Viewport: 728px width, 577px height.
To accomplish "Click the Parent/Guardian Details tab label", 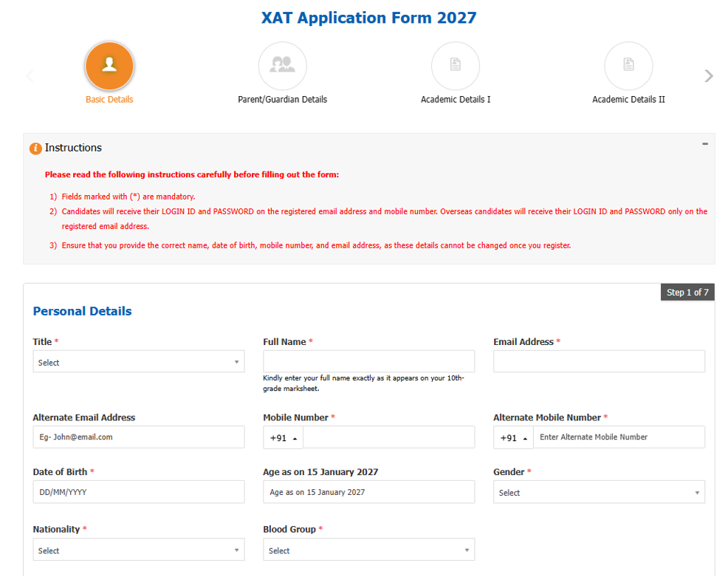I will [x=282, y=100].
